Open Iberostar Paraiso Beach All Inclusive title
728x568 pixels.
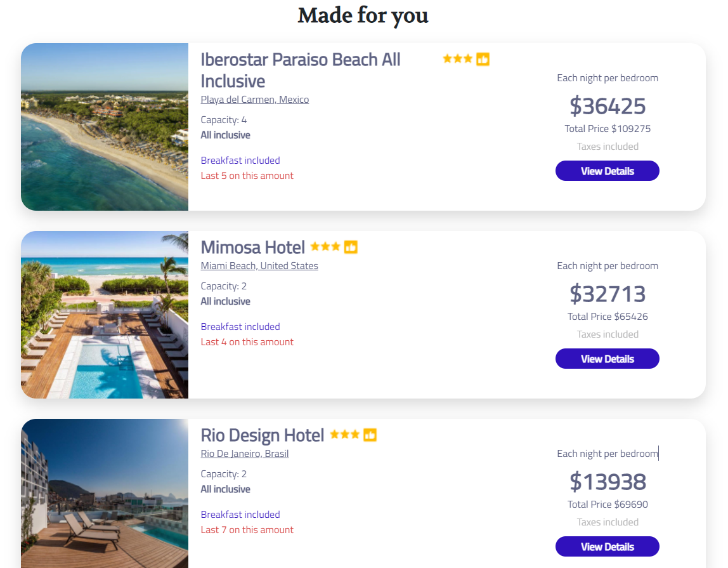tap(300, 70)
